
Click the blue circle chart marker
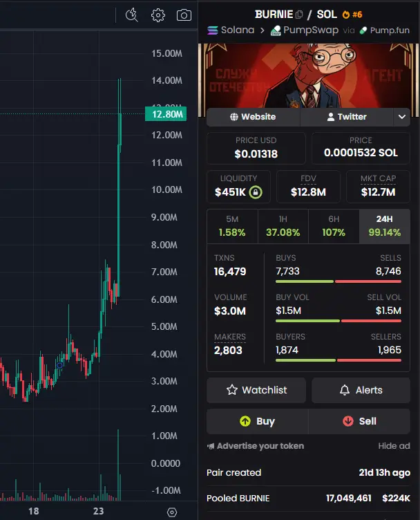[59, 366]
